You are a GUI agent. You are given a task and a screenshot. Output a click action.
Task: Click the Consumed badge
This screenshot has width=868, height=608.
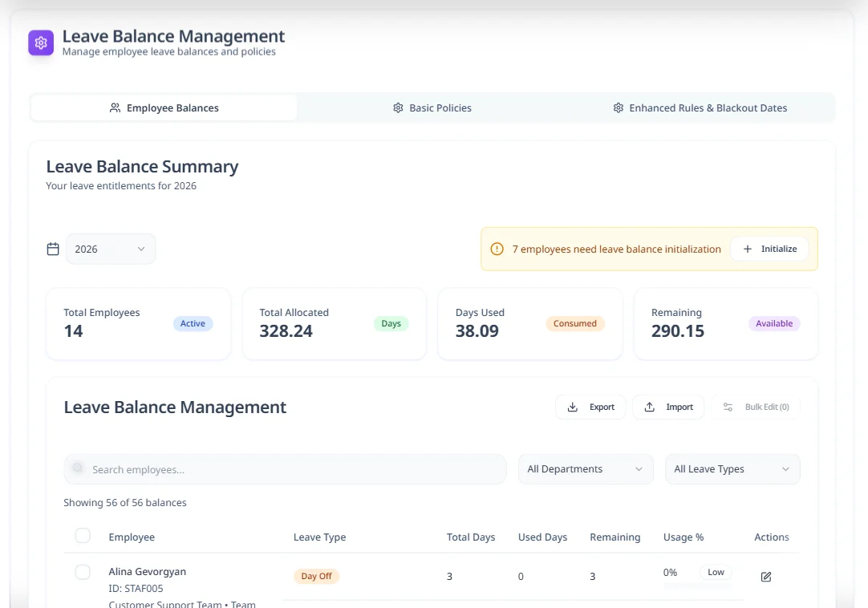click(x=575, y=323)
